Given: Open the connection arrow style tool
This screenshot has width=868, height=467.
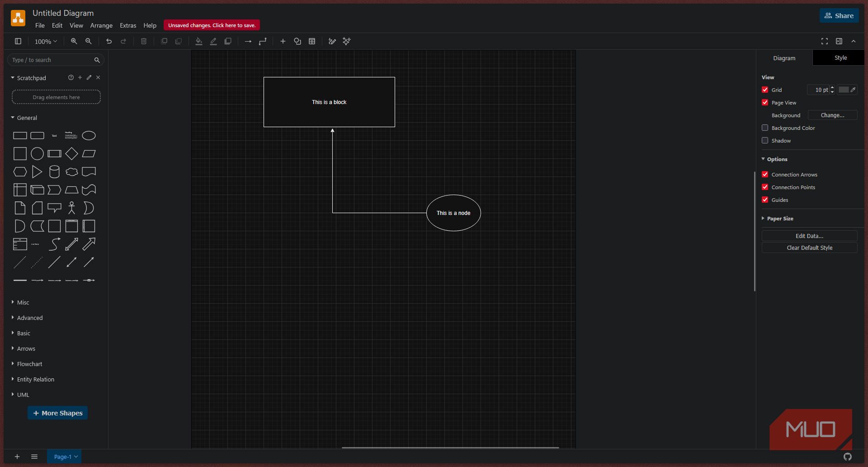Looking at the screenshot, I should tap(248, 41).
